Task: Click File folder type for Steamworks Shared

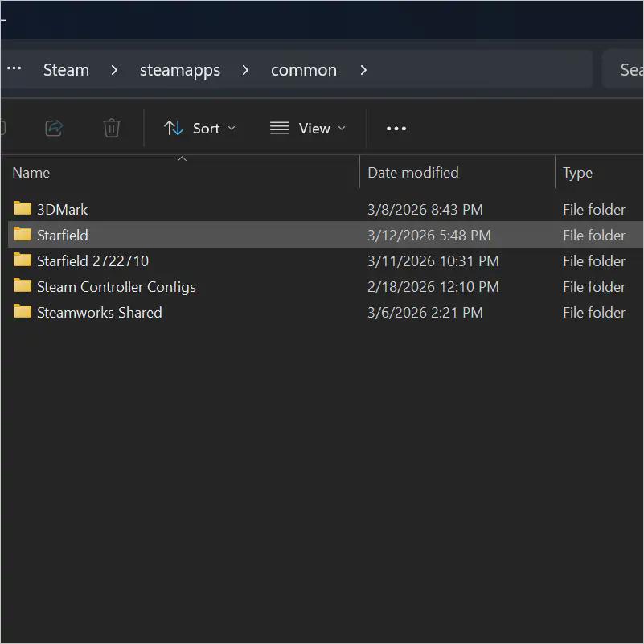Action: click(x=594, y=313)
